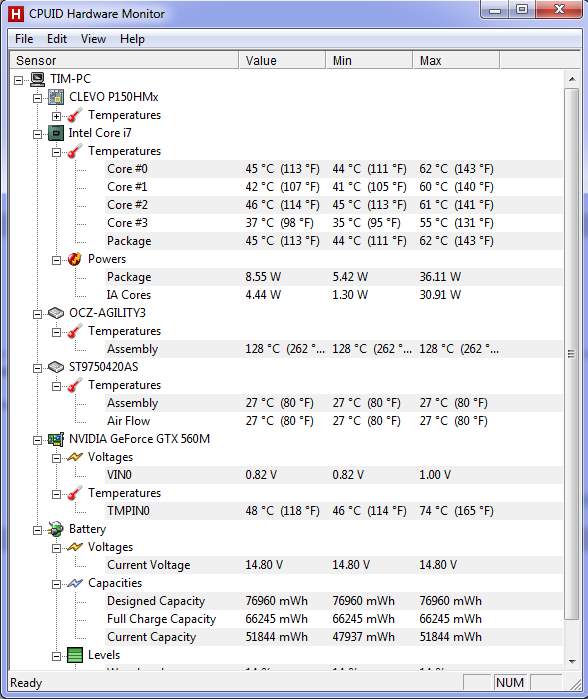Select the Designed Capacity row
Image resolution: width=588 pixels, height=699 pixels.
(334, 601)
